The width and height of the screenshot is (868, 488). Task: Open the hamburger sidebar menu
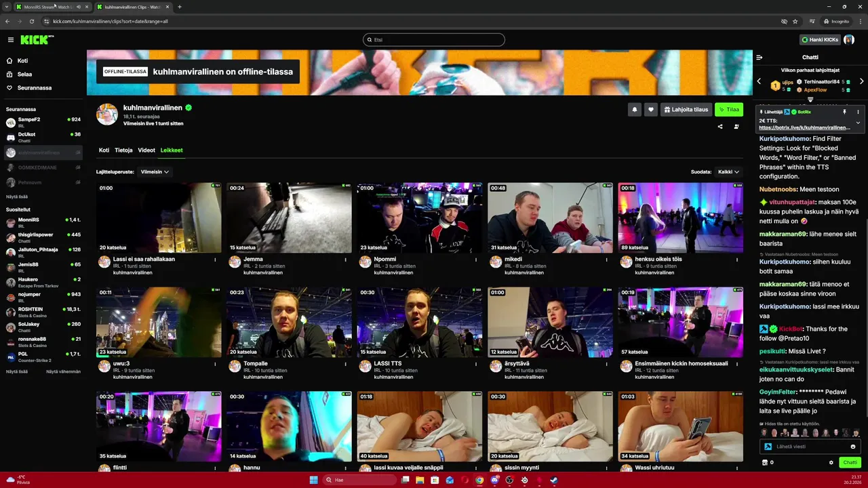10,40
